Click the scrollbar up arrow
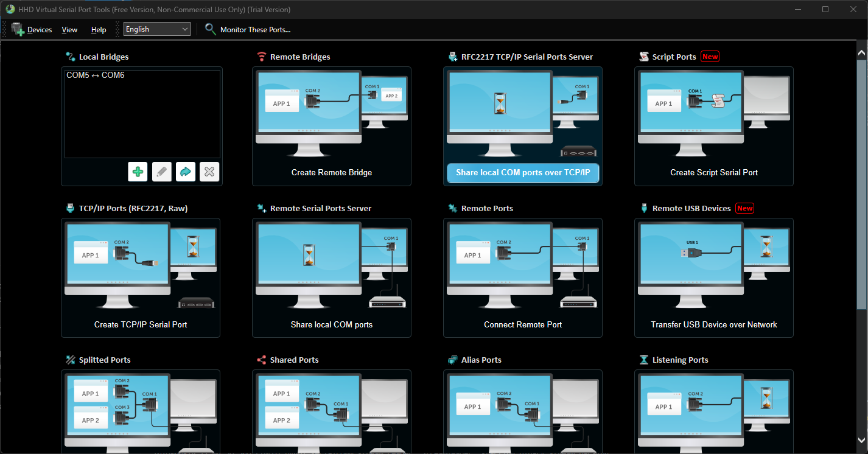 tap(861, 54)
